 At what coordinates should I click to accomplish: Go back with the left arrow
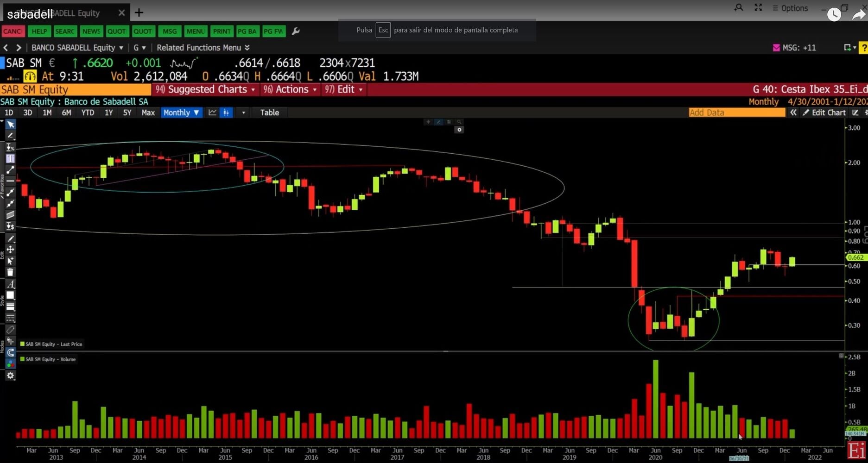pyautogui.click(x=6, y=48)
